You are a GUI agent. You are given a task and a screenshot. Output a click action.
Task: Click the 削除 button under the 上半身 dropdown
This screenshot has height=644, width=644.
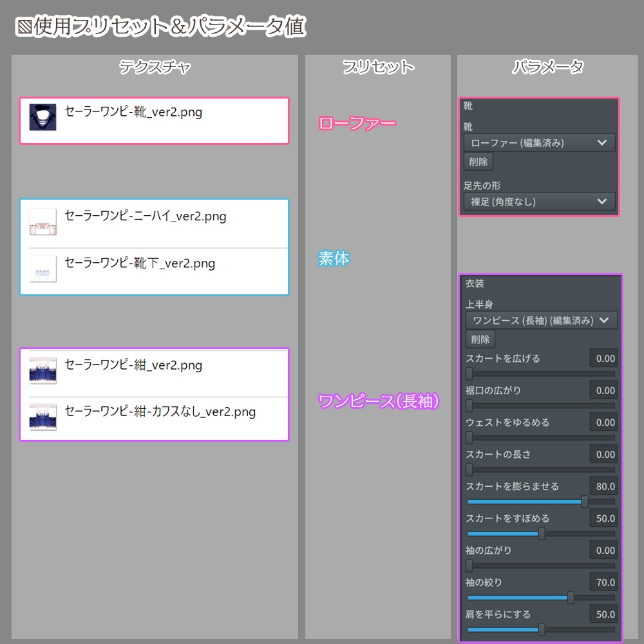coord(480,339)
